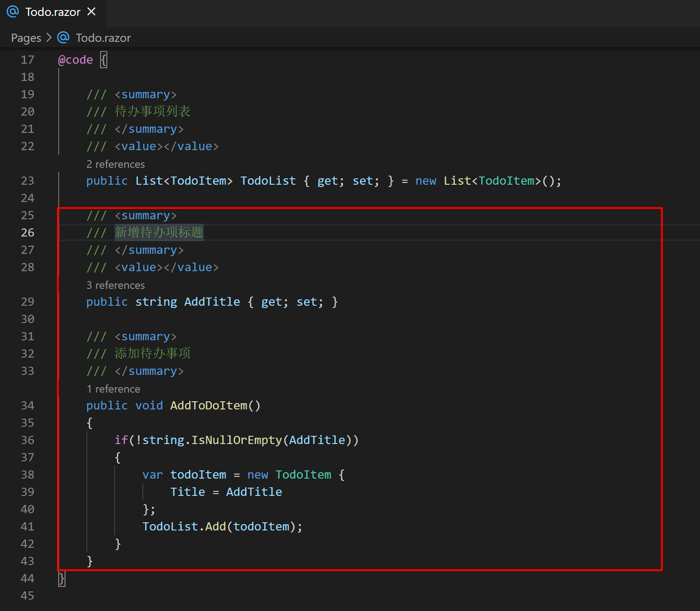700x611 pixels.
Task: Click line number 17 in gutter
Action: [27, 60]
